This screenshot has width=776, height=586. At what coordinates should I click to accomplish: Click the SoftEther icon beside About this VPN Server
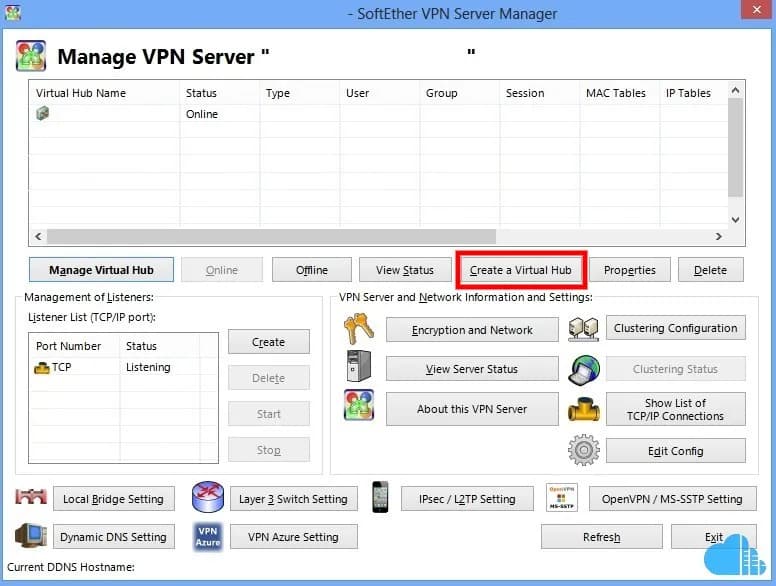359,405
